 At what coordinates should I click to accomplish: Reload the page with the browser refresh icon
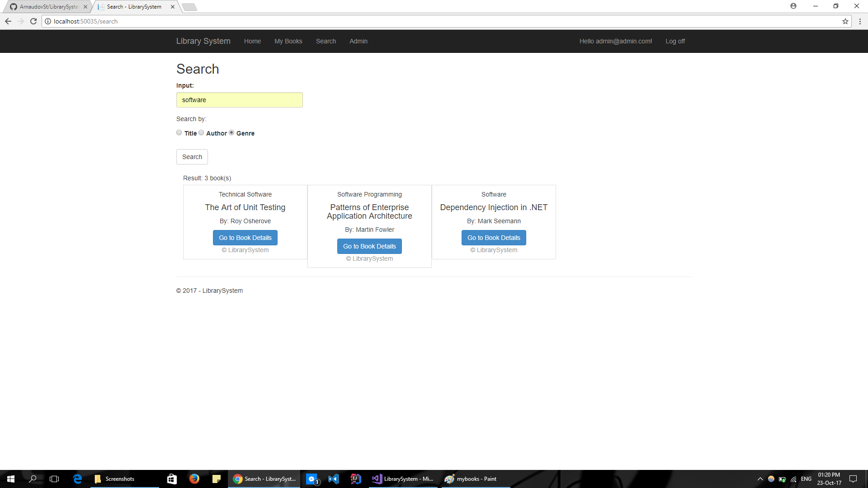33,21
